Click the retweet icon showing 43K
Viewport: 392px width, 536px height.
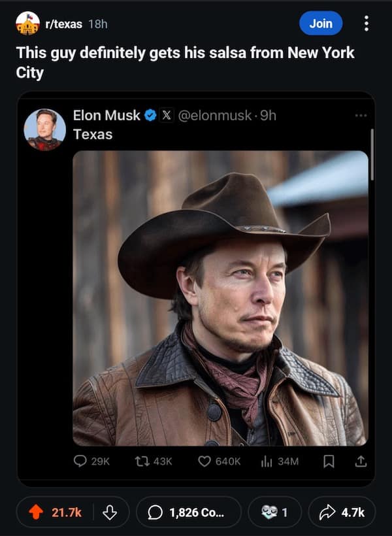141,461
